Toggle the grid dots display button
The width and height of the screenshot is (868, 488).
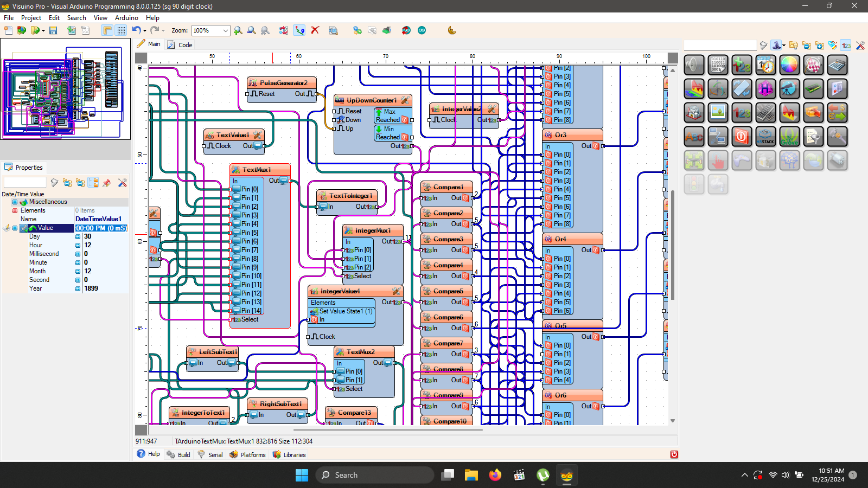point(121,30)
